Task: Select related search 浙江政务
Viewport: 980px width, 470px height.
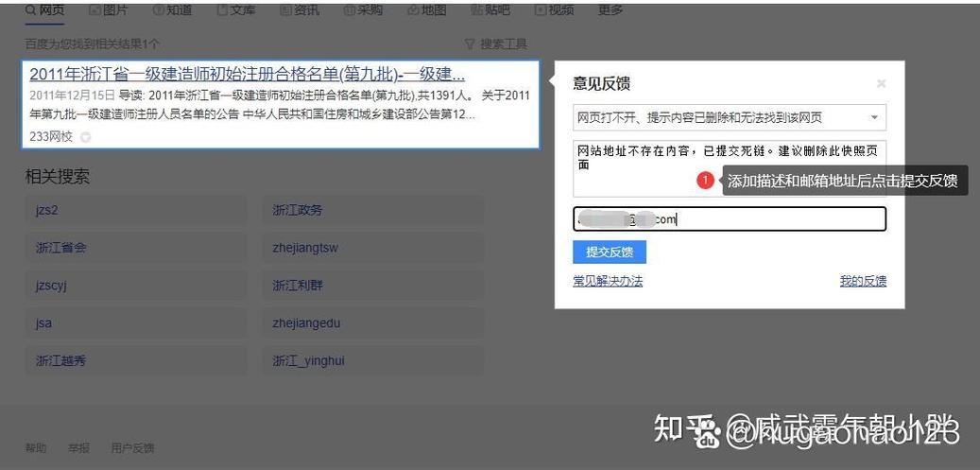Action: click(x=372, y=210)
